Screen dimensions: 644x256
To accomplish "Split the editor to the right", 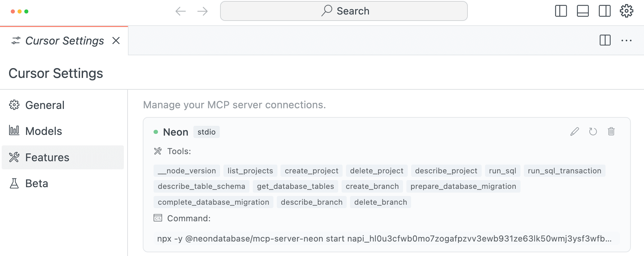I will pos(605,40).
